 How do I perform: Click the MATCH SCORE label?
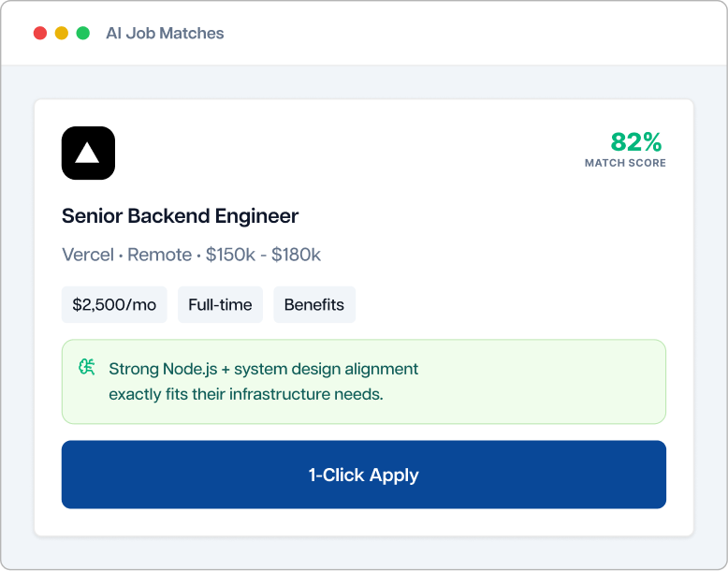pyautogui.click(x=625, y=163)
